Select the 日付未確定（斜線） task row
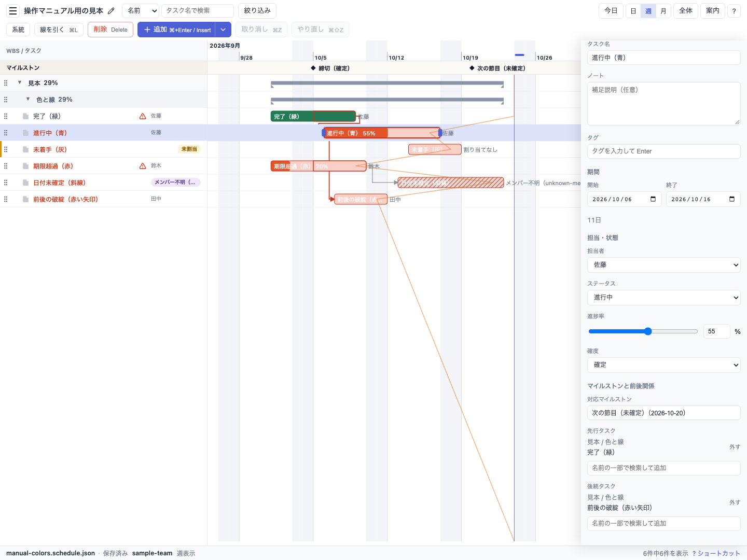 pyautogui.click(x=104, y=183)
